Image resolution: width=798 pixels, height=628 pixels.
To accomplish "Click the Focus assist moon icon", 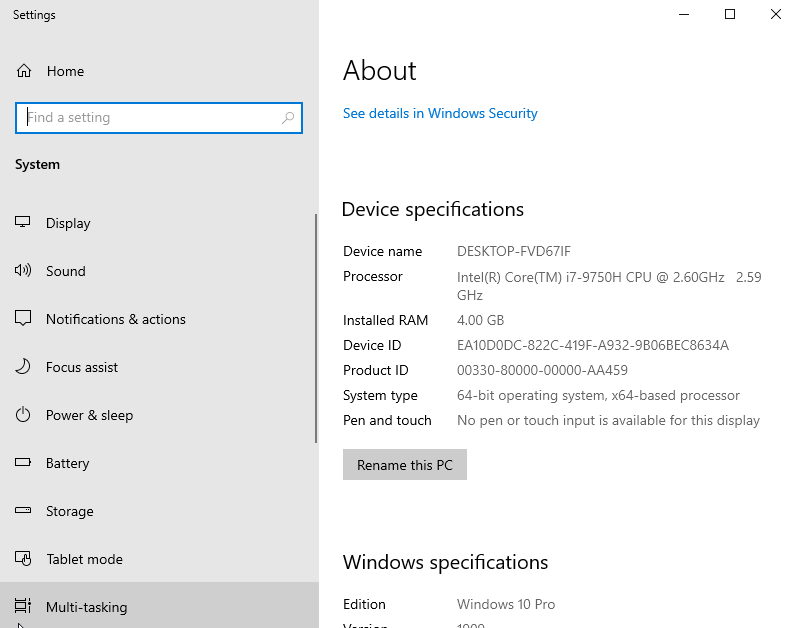I will pos(23,366).
